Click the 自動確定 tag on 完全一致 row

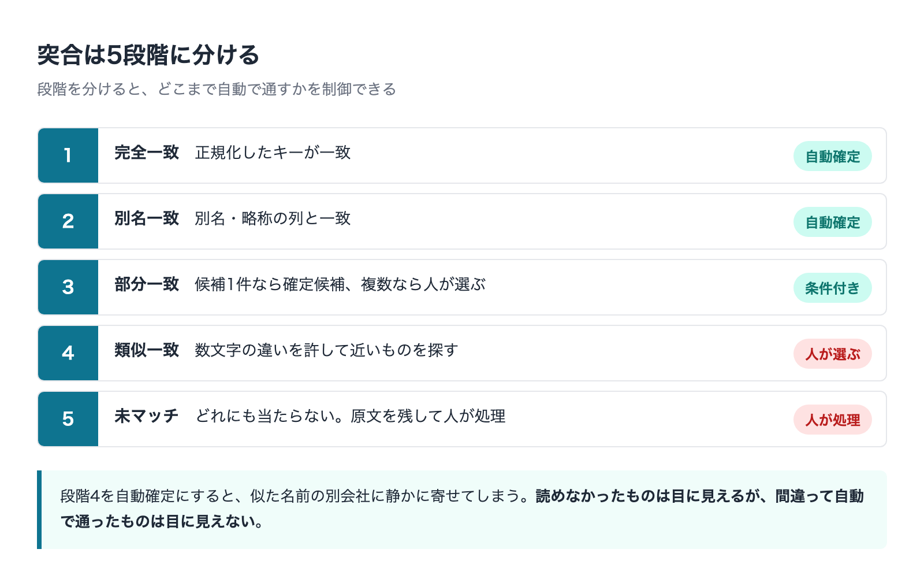(x=832, y=156)
